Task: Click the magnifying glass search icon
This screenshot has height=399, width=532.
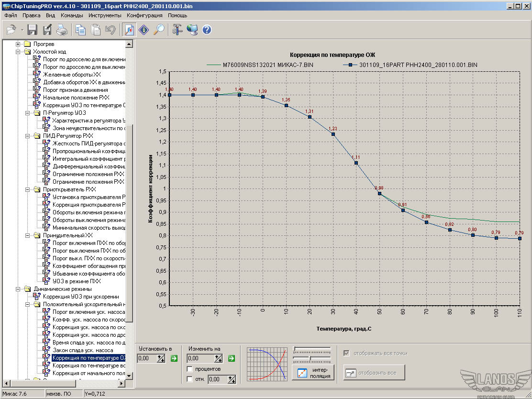Action: (x=159, y=30)
